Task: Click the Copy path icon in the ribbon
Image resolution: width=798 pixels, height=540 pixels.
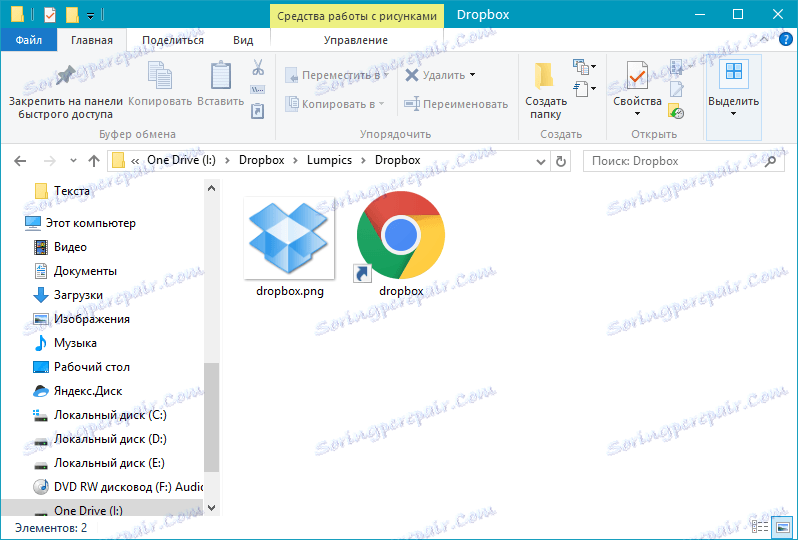Action: [258, 90]
